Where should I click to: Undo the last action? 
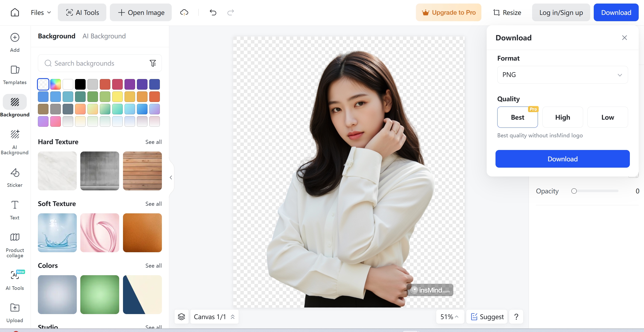tap(212, 12)
